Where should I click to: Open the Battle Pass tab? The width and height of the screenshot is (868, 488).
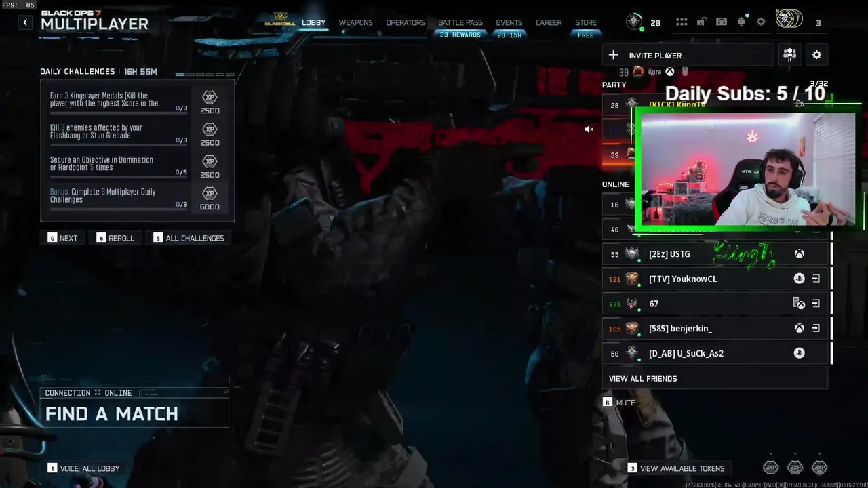coord(460,22)
